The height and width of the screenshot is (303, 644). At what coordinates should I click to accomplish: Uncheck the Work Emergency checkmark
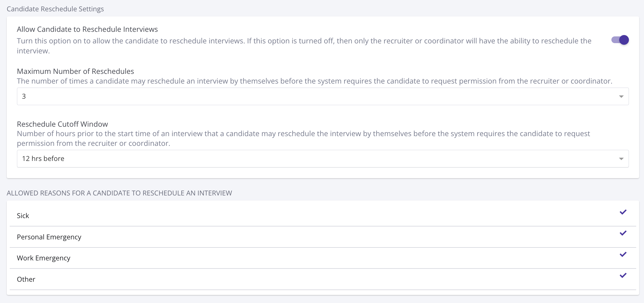click(x=623, y=254)
